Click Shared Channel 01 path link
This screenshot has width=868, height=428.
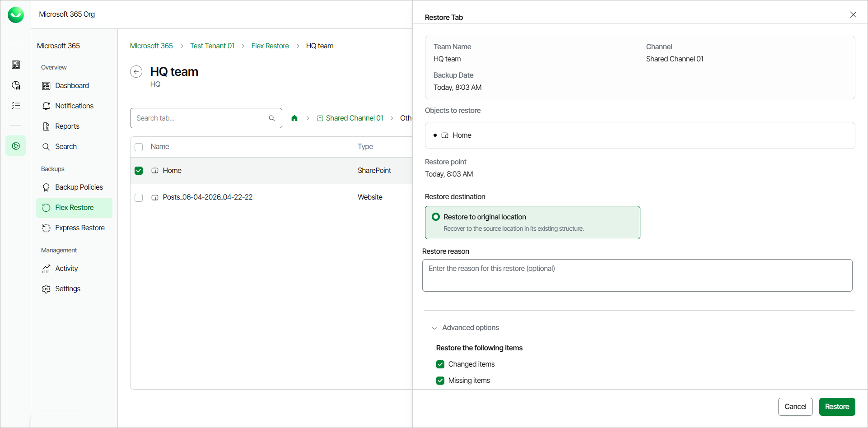pyautogui.click(x=355, y=118)
